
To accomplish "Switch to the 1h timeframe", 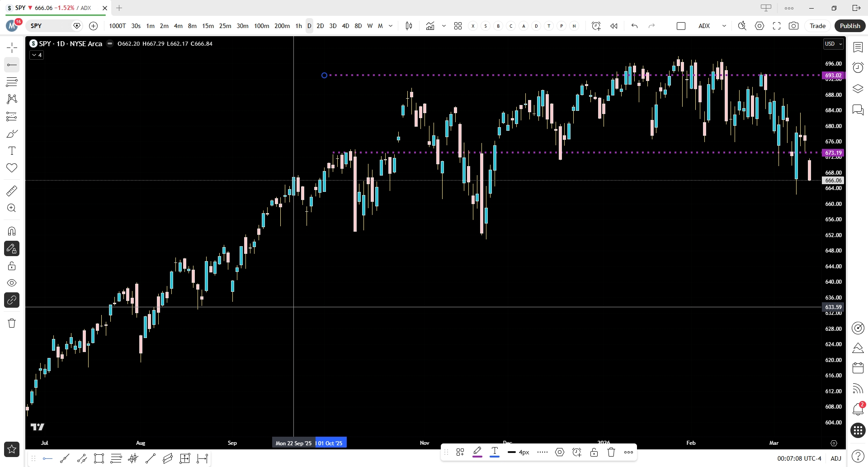I will pos(298,26).
